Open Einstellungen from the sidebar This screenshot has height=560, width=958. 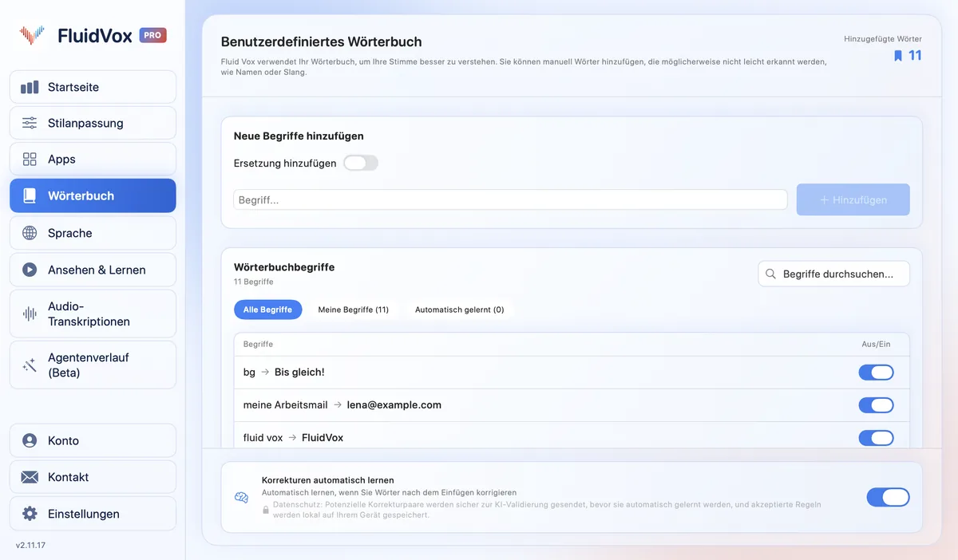[93, 514]
